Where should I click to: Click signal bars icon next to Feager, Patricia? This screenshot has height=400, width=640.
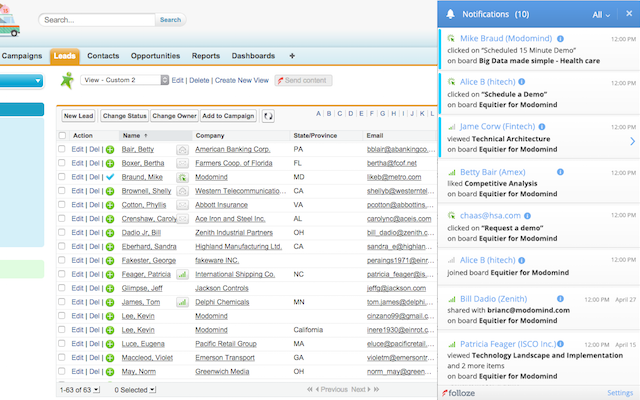182,275
